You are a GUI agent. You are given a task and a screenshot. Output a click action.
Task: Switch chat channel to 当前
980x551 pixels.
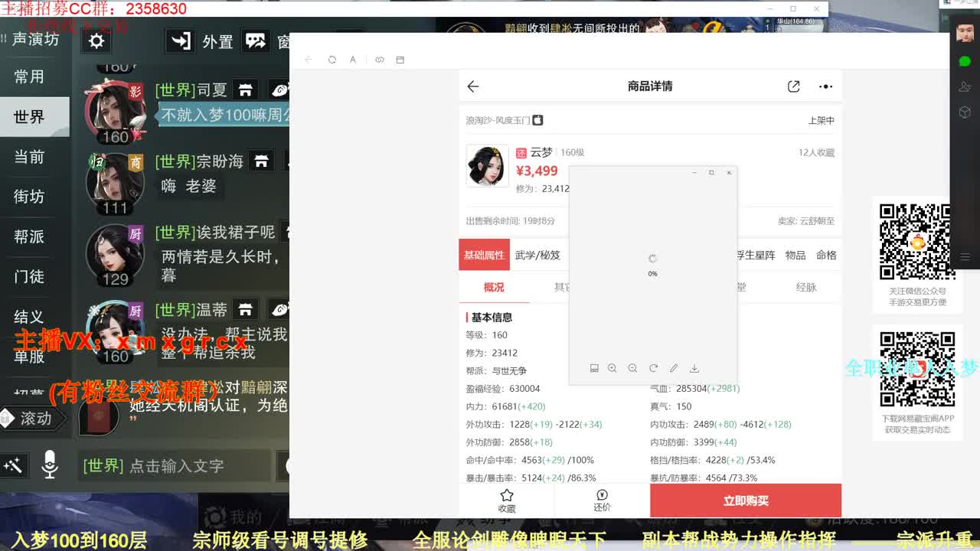pyautogui.click(x=29, y=157)
